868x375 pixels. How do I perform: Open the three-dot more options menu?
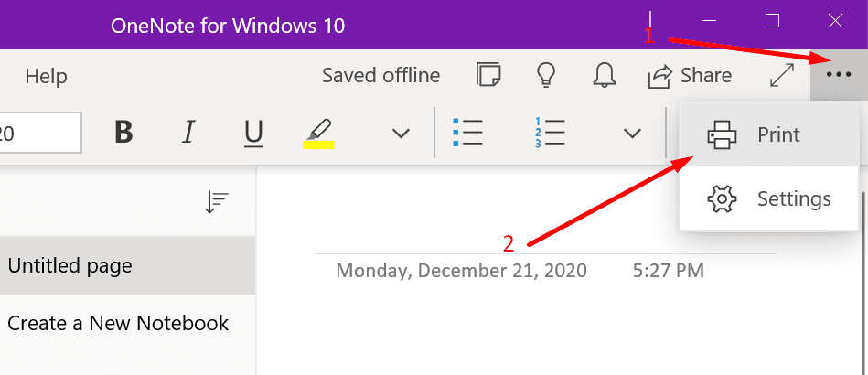(838, 75)
